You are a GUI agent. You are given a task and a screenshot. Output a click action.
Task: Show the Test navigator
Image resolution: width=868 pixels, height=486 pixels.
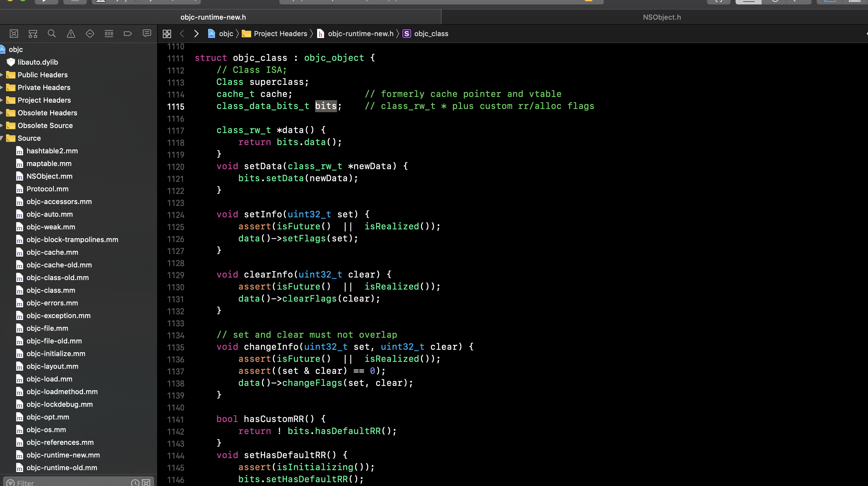pos(90,33)
